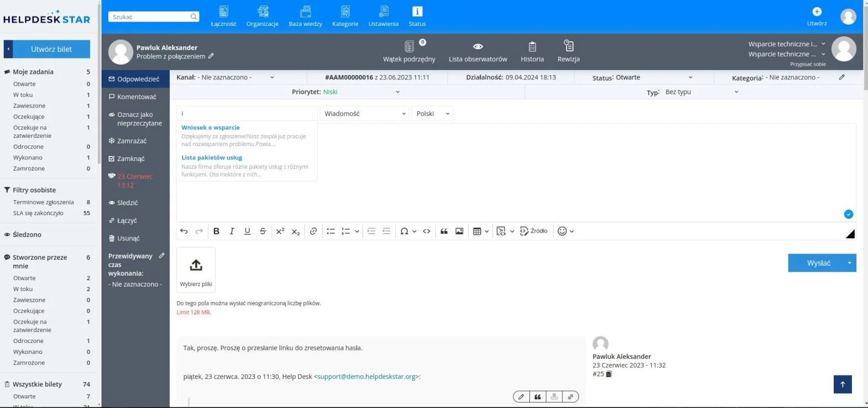Image resolution: width=868 pixels, height=408 pixels.
Task: Click the Wysłać send button
Action: pyautogui.click(x=818, y=263)
